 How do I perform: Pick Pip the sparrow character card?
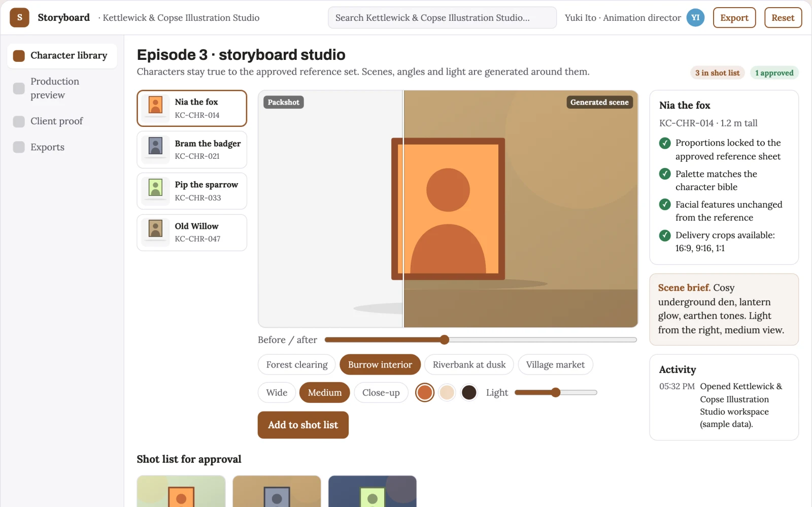[192, 191]
